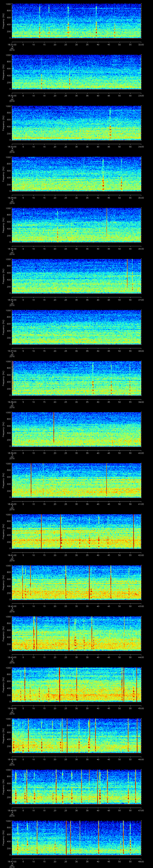The image size is (153, 868).
Task: Select the spectrogram panel beginning at 18:38:00
Action: coord(77,378)
